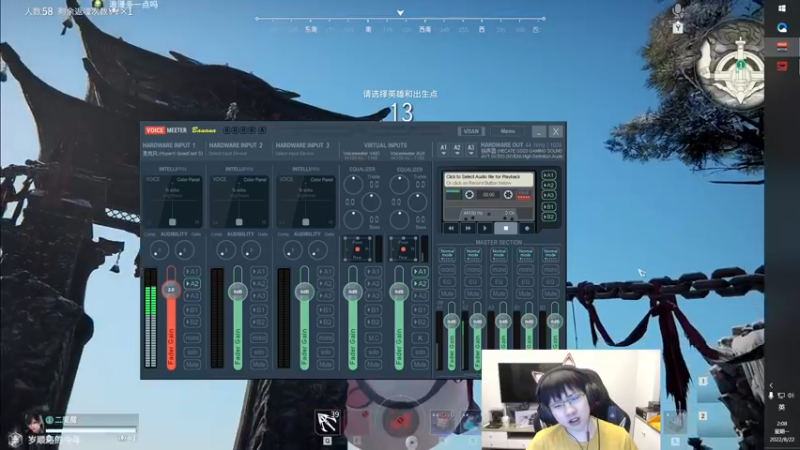
Task: Click the system tray volume icon
Action: pos(791,395)
